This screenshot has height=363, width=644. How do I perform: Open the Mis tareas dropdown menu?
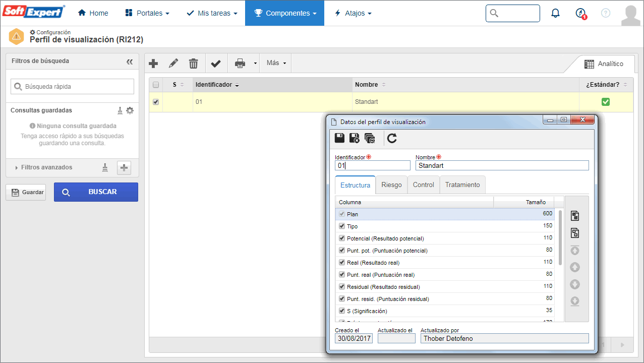click(212, 13)
